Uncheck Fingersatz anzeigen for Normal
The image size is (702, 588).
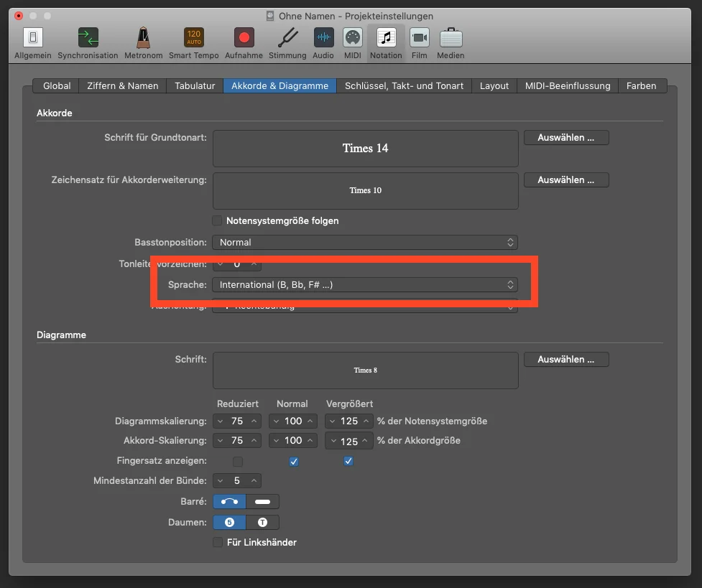pyautogui.click(x=294, y=462)
